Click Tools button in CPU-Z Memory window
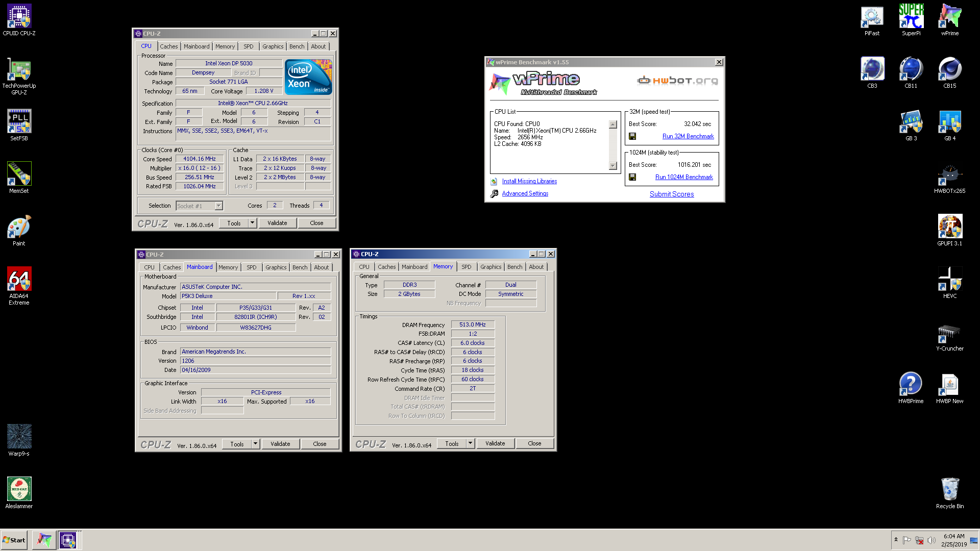The width and height of the screenshot is (980, 551). click(x=452, y=443)
